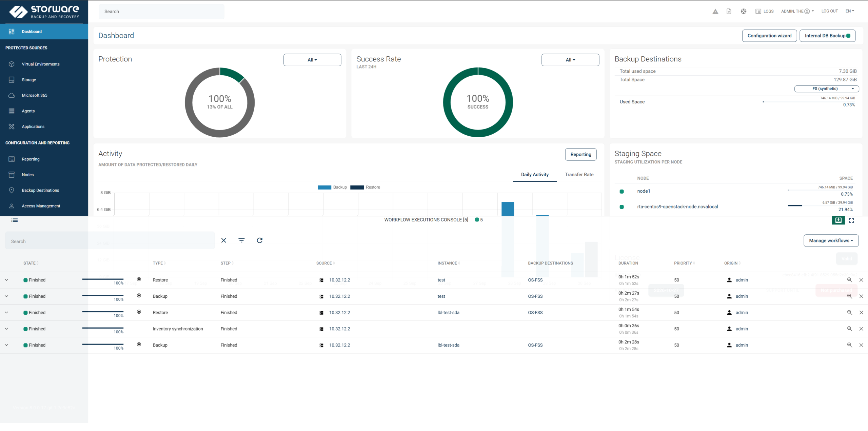Open FS (synthetic) destination dropdown
Screen dimensions: 868x431
point(827,89)
